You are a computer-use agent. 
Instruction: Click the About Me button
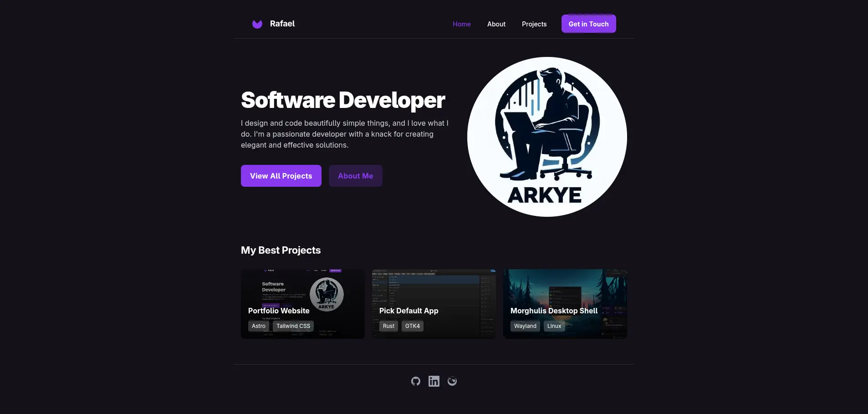point(355,175)
